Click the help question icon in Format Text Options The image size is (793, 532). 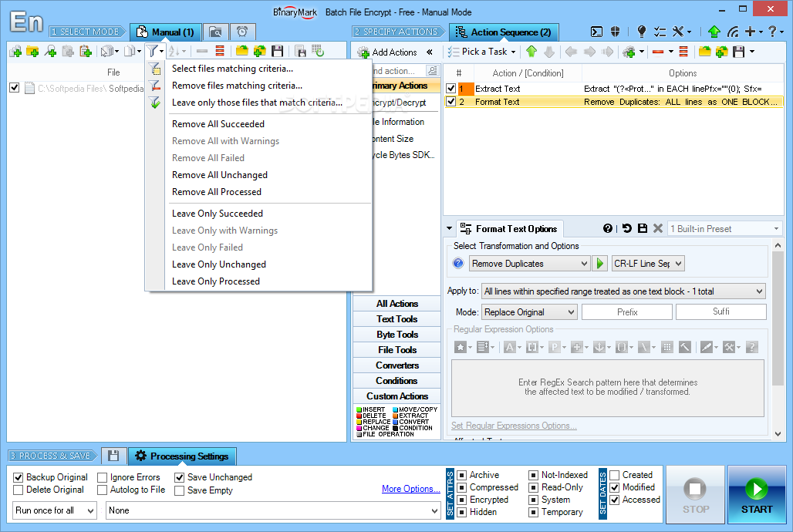click(x=608, y=228)
